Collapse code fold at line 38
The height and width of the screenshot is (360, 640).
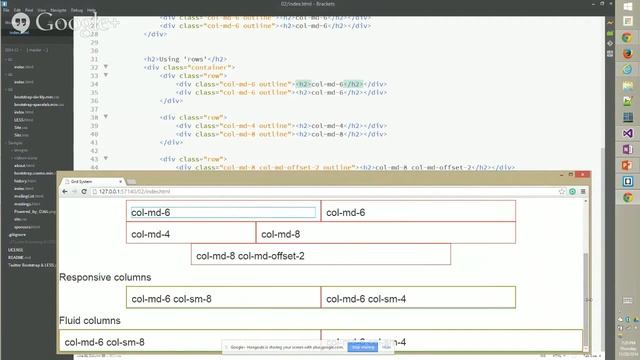106,117
